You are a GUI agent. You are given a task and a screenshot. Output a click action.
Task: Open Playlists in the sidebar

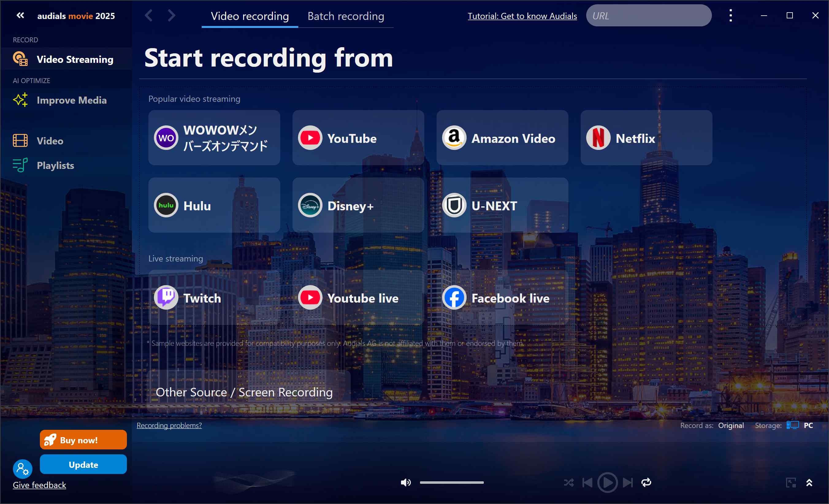click(x=66, y=165)
